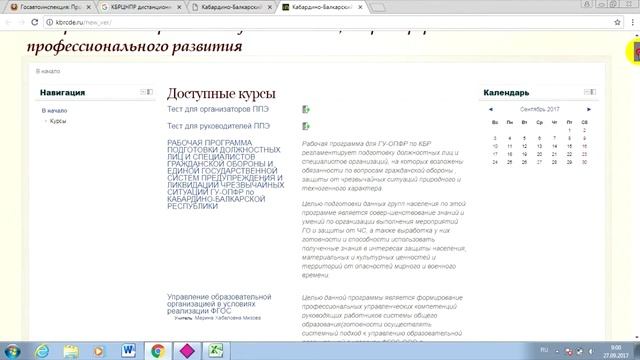This screenshot has height=360, width=640.
Task: Bookmark this page using star icon
Action: (x=617, y=22)
